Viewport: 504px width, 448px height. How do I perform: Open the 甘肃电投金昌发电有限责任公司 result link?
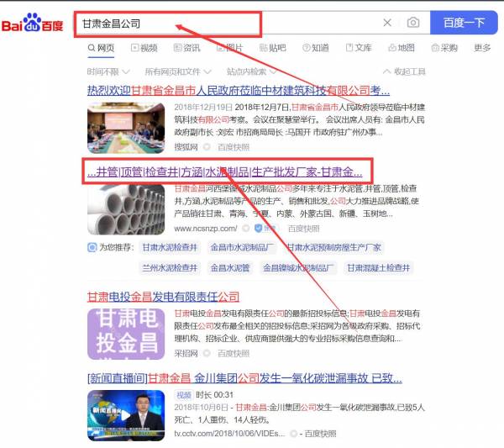[x=163, y=297]
